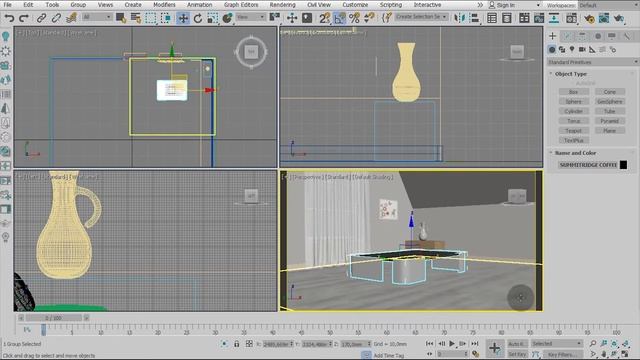
Task: Click the Top viewport ViewCube
Action: [x=251, y=51]
